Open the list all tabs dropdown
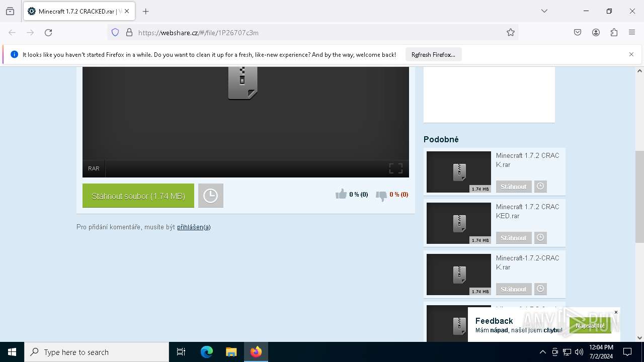The height and width of the screenshot is (362, 644). point(544,11)
